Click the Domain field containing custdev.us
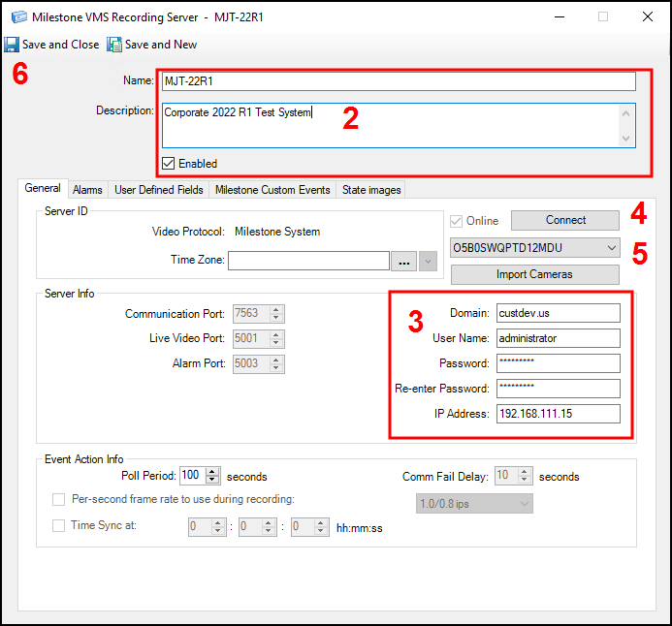The width and height of the screenshot is (672, 626). [558, 313]
